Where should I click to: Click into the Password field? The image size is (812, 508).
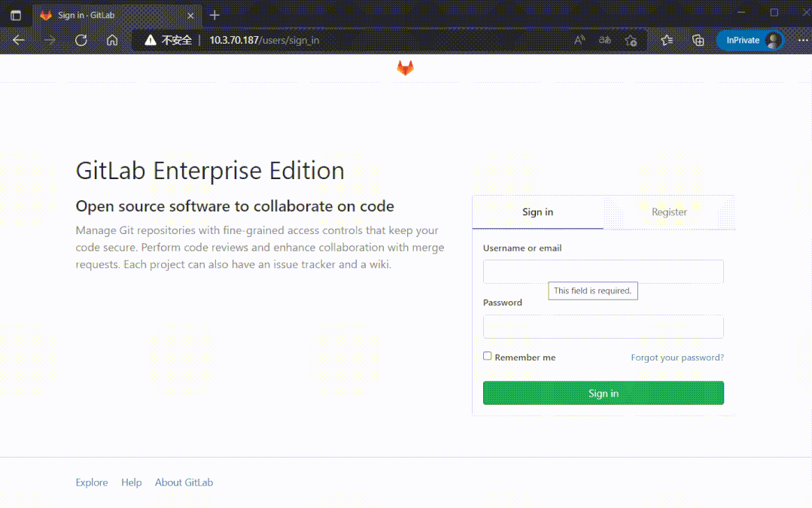603,327
